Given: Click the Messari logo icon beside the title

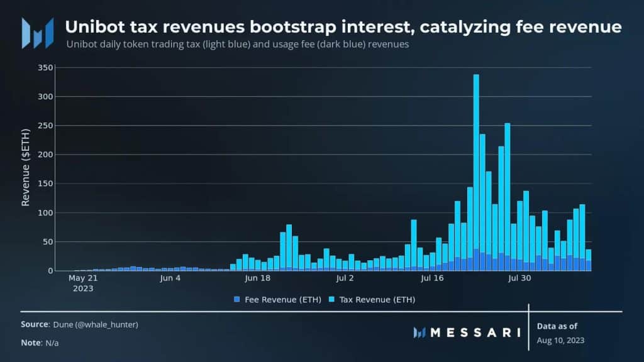Looking at the screenshot, I should (38, 33).
